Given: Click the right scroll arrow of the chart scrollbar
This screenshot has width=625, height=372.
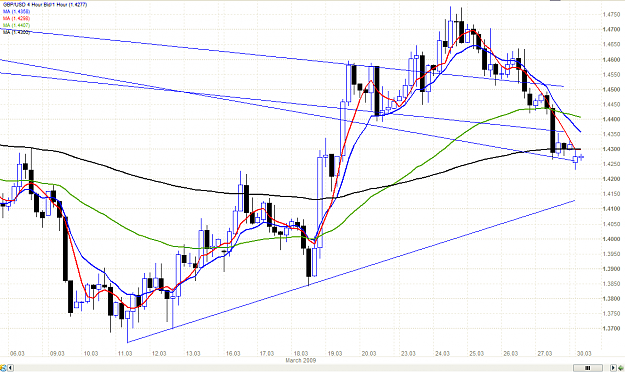Looking at the screenshot, I should click(613, 368).
